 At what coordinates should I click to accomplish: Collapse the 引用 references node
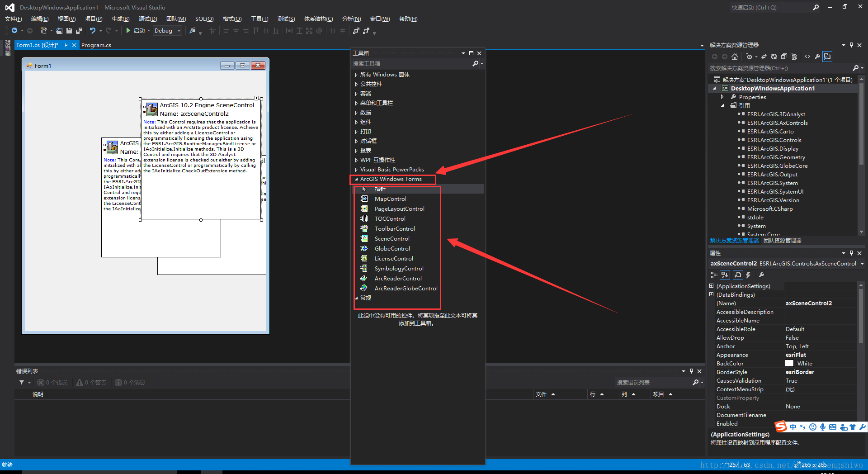point(722,106)
